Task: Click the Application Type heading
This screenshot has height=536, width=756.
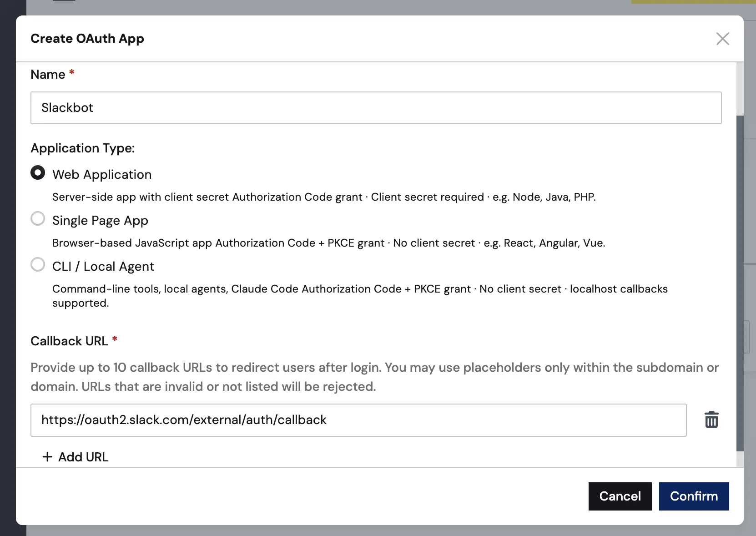Action: [x=83, y=148]
